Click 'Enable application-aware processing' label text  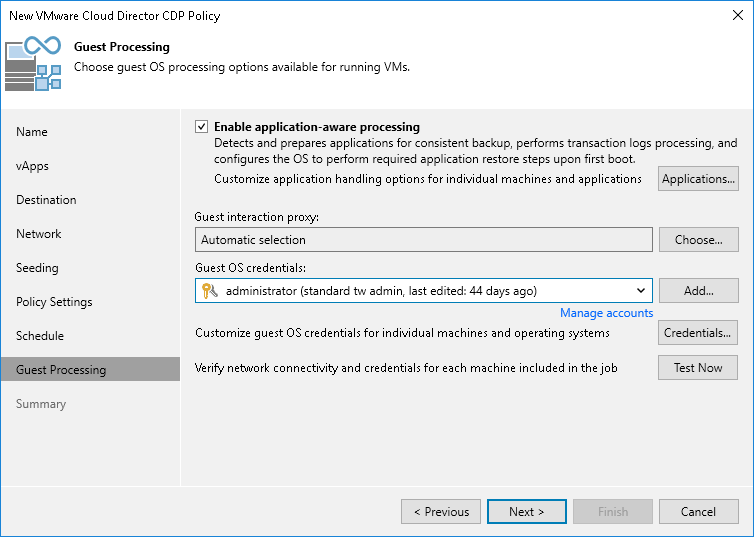tap(317, 127)
